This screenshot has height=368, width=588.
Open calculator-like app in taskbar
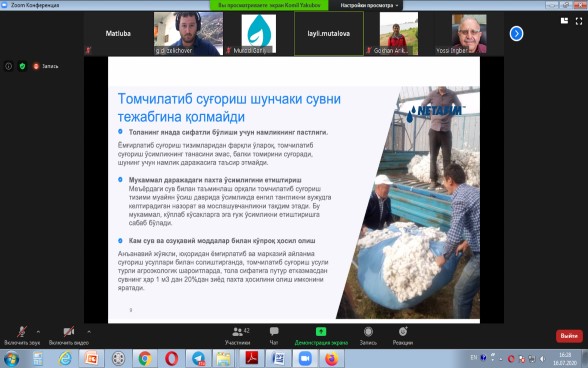click(x=38, y=359)
